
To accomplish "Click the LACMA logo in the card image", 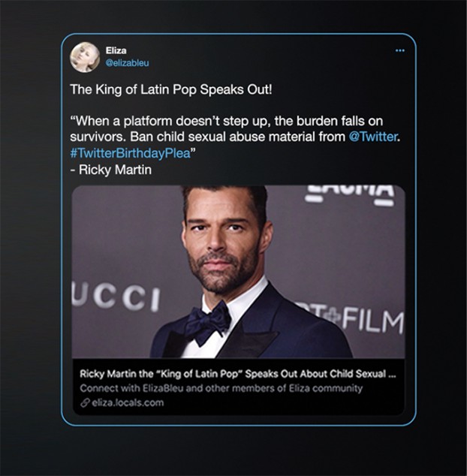I will coord(350,194).
